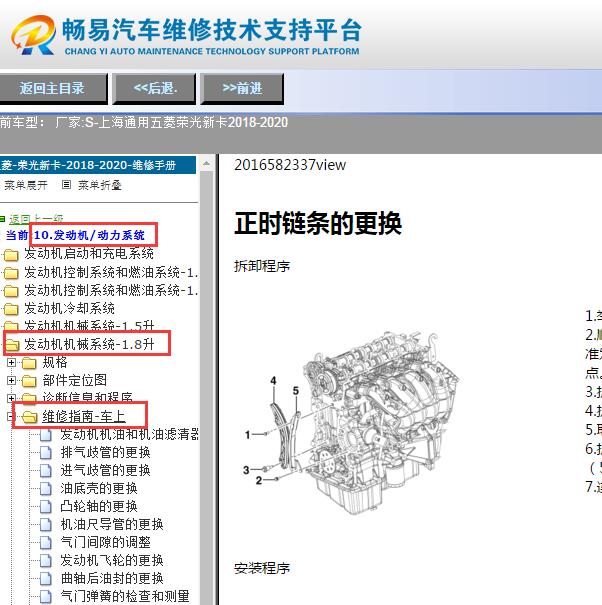
Task: Click folder icon of 发动机启动和充电系统
Action: pyautogui.click(x=11, y=255)
